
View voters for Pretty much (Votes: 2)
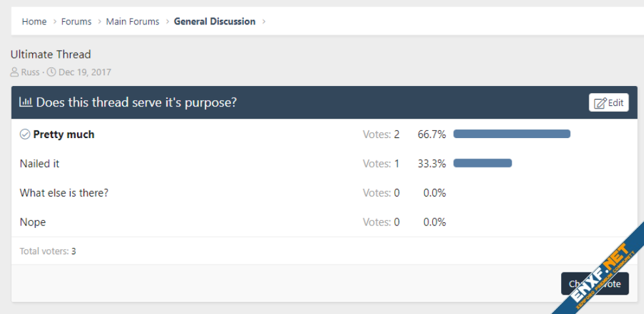pyautogui.click(x=381, y=134)
